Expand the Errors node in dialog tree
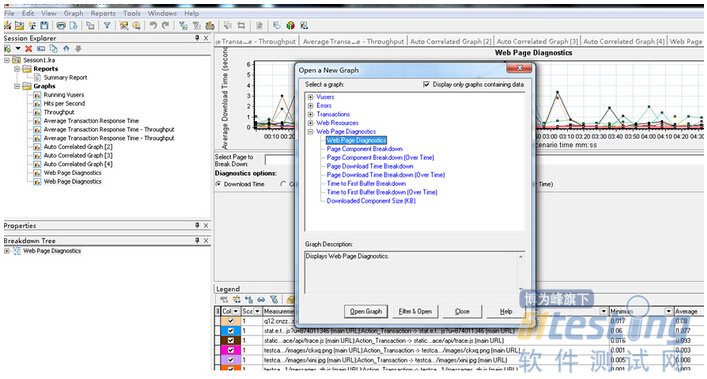 tap(310, 105)
